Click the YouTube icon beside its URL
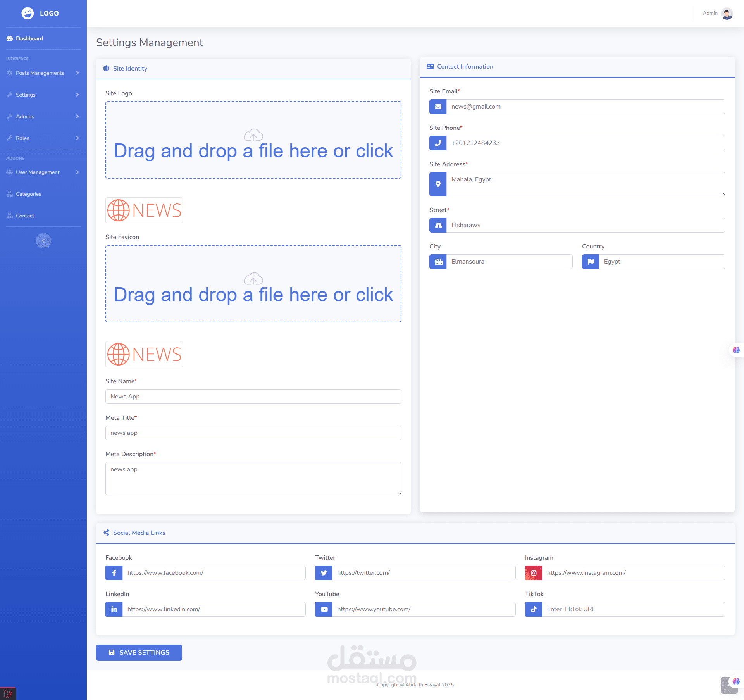 tap(324, 609)
